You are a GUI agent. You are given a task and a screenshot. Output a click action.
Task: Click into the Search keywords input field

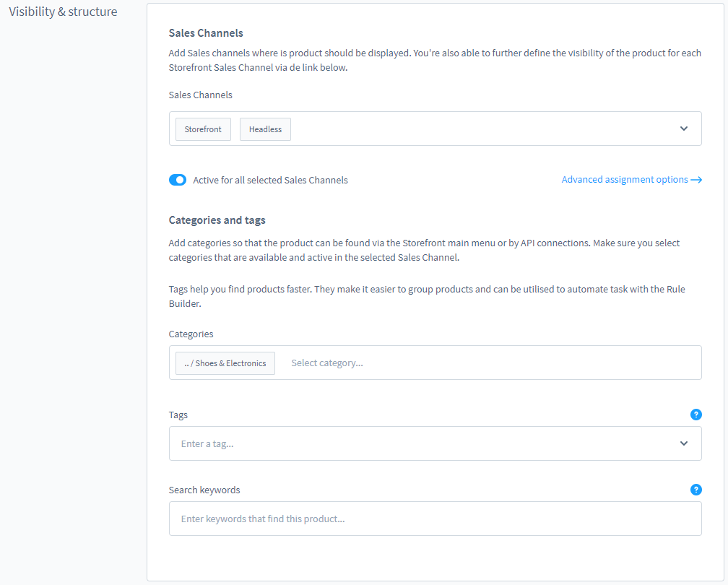[x=435, y=519]
